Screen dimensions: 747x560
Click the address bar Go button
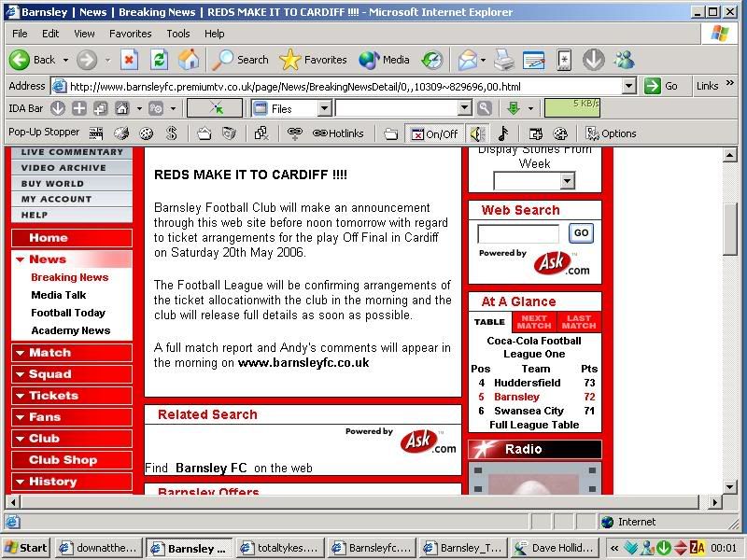661,86
